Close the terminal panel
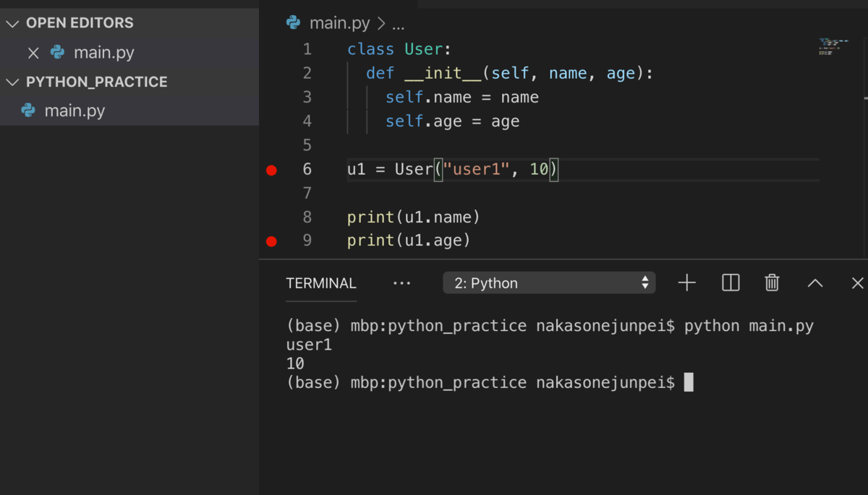This screenshot has height=495, width=868. (x=858, y=283)
